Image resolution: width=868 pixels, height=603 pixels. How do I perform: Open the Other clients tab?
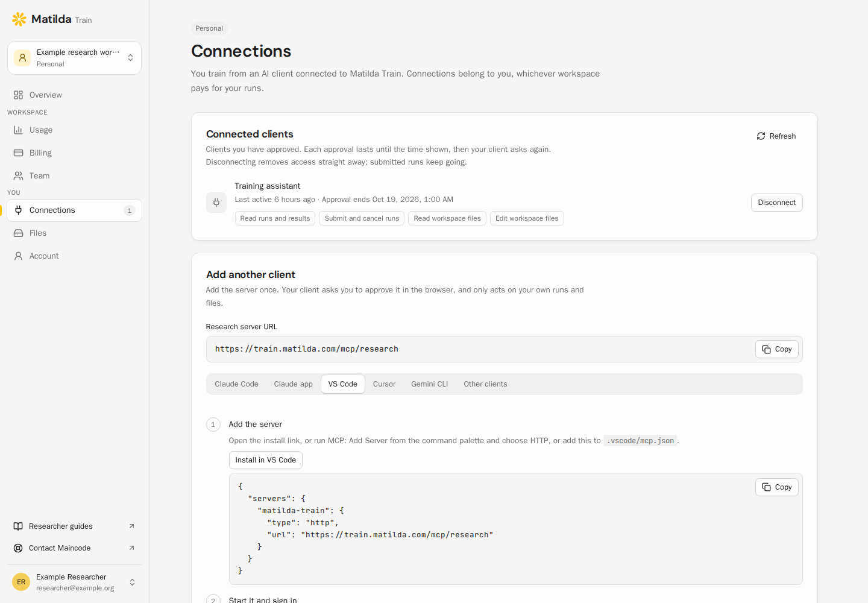point(485,384)
